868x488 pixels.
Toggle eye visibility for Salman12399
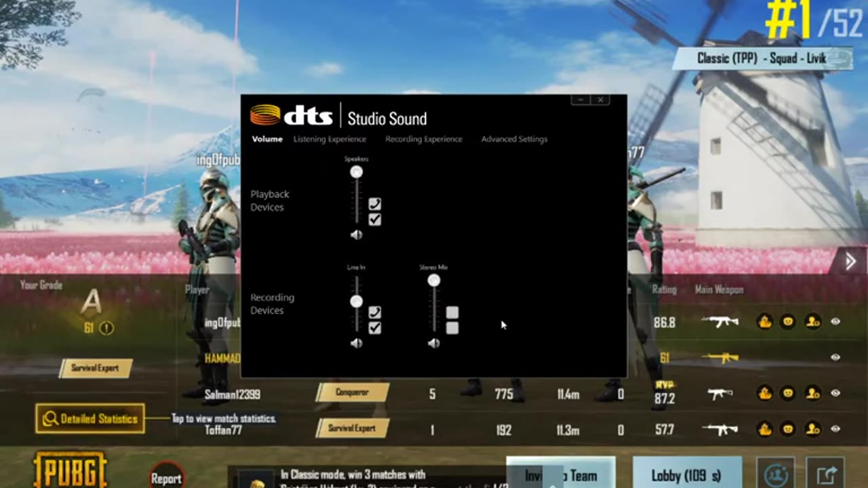click(835, 393)
